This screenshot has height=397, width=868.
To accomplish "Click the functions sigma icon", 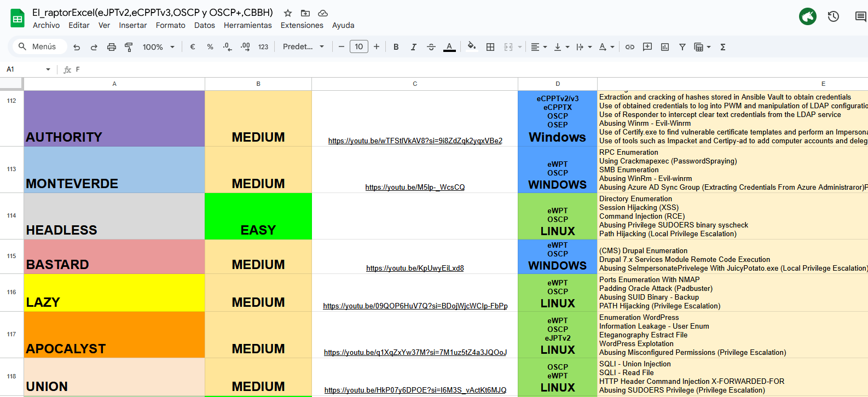I will (723, 47).
